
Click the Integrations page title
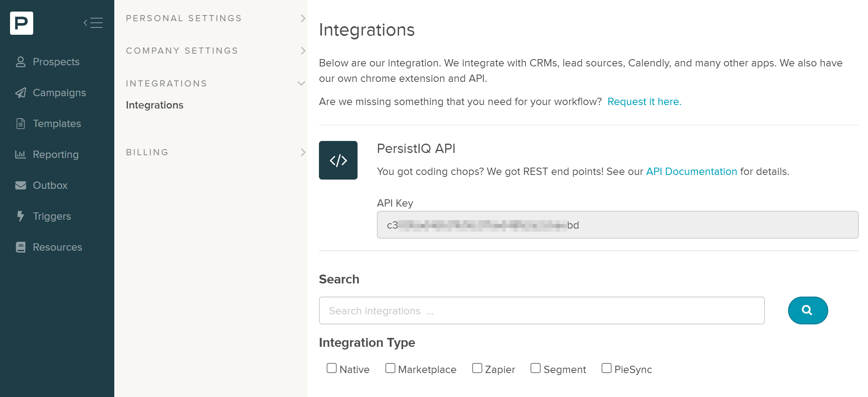(367, 30)
